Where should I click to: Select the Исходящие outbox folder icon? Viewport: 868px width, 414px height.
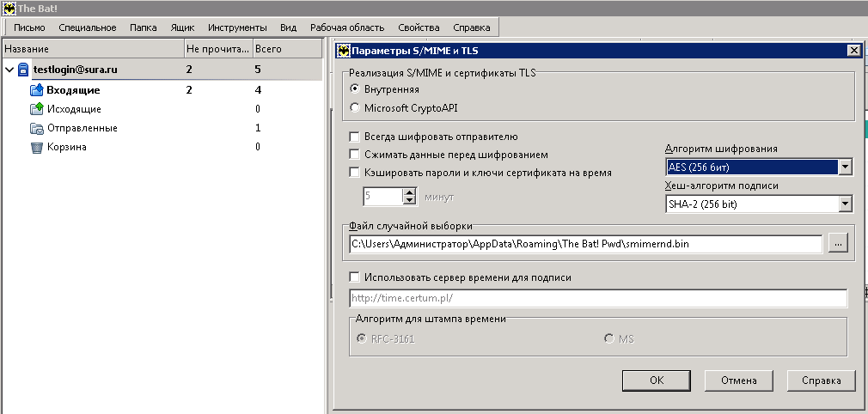36,109
